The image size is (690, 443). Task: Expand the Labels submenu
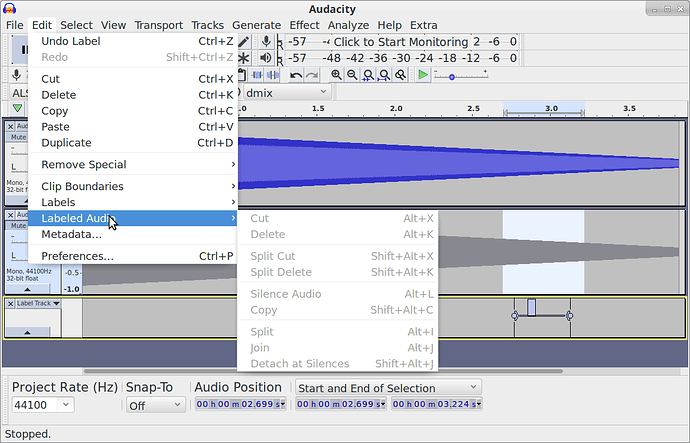pos(133,202)
